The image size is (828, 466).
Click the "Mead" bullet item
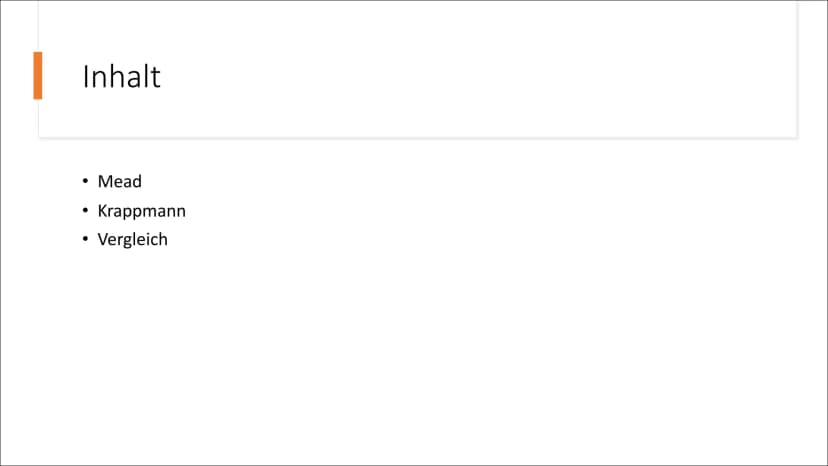click(120, 181)
